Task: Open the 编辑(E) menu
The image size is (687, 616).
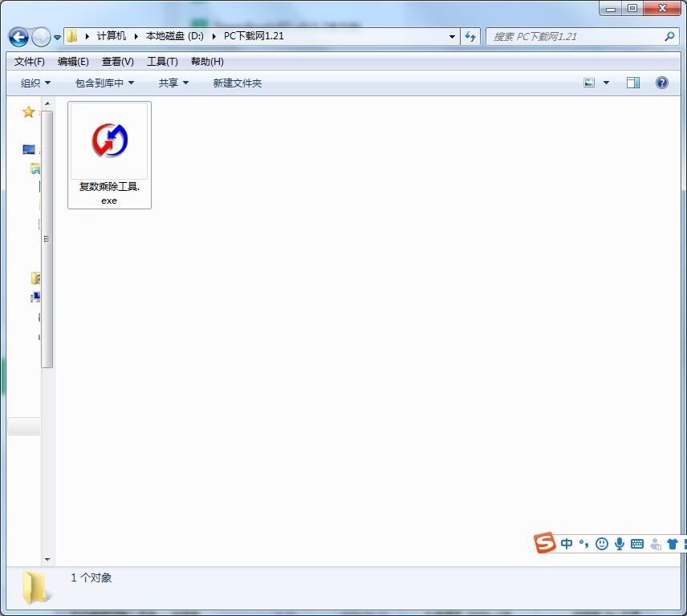Action: click(x=73, y=62)
